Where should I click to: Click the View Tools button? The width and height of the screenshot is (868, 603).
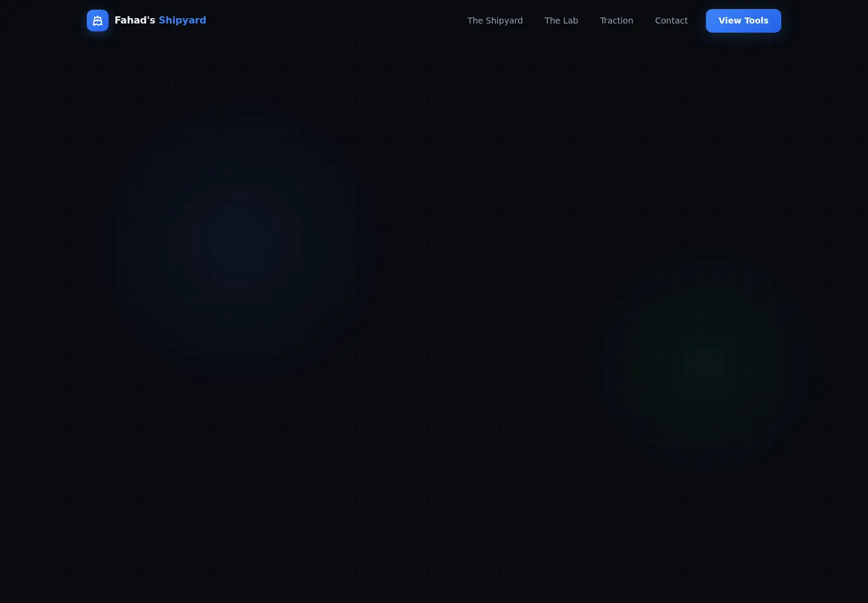point(743,21)
